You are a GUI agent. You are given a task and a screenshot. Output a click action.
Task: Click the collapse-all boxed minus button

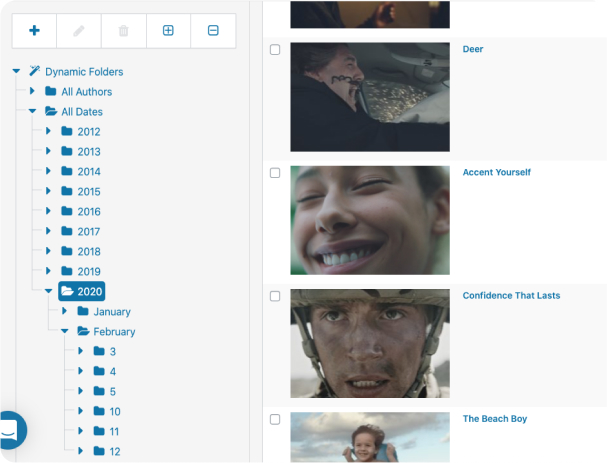pos(213,31)
